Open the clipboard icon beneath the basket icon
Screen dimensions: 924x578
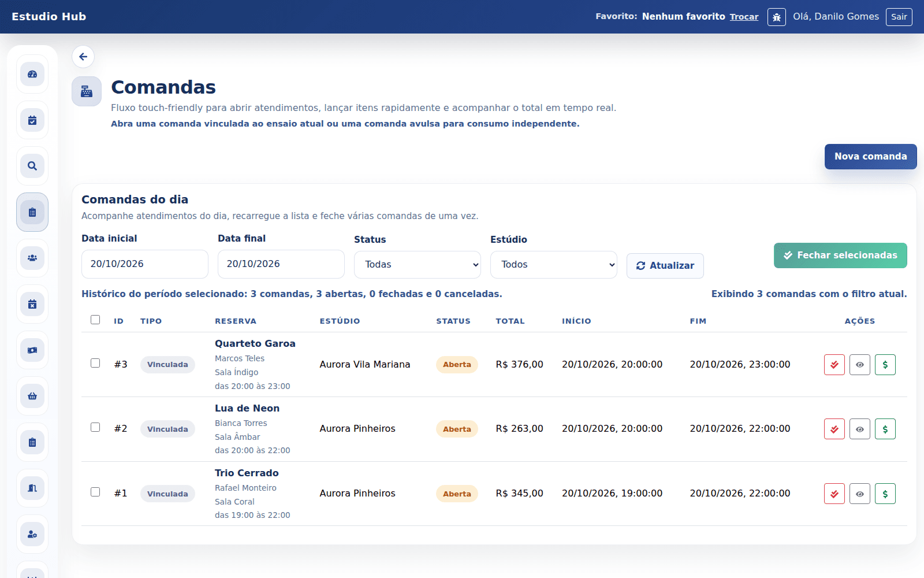pyautogui.click(x=32, y=442)
